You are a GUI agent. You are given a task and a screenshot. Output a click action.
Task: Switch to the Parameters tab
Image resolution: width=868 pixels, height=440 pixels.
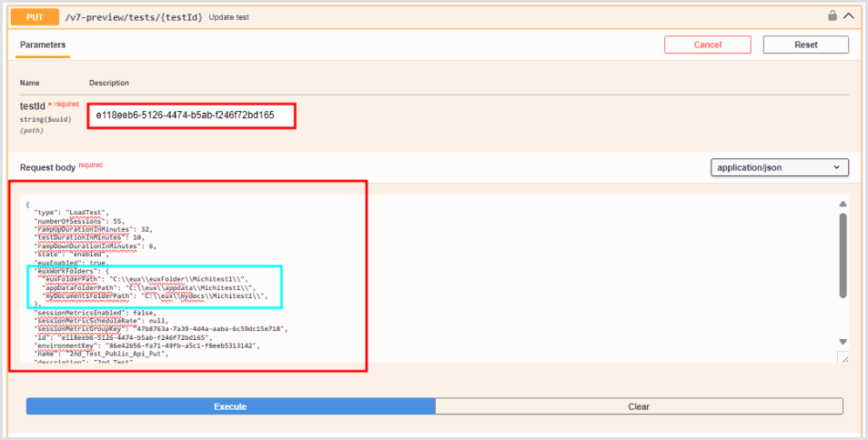click(x=43, y=45)
